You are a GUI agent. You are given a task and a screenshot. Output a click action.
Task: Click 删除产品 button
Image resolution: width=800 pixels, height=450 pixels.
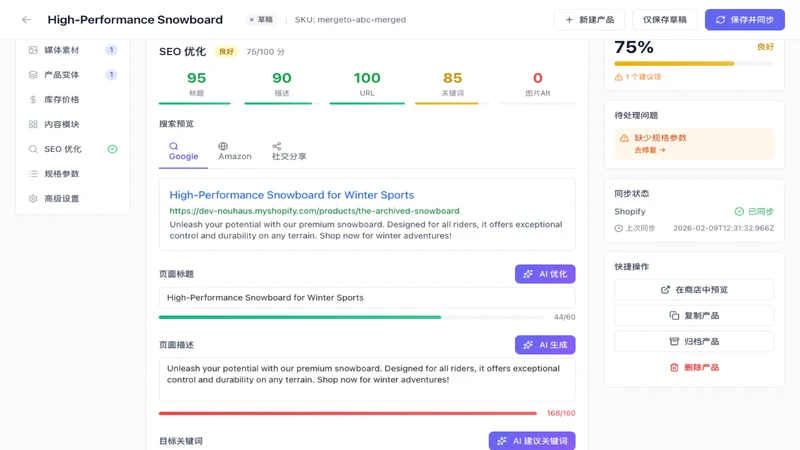694,367
